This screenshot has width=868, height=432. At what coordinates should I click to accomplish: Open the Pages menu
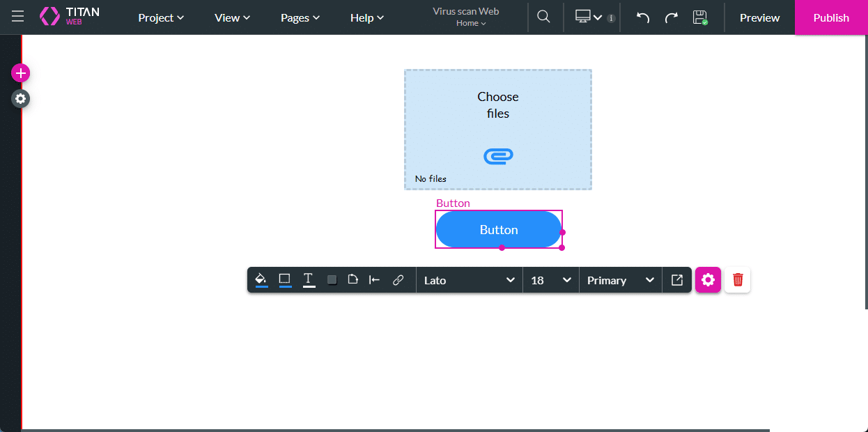pos(300,17)
